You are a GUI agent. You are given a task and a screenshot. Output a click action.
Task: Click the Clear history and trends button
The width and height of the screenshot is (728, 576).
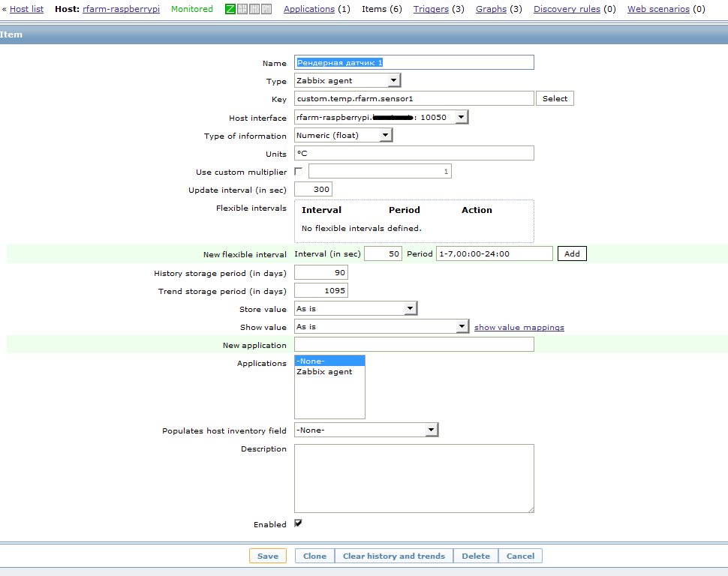pyautogui.click(x=393, y=556)
